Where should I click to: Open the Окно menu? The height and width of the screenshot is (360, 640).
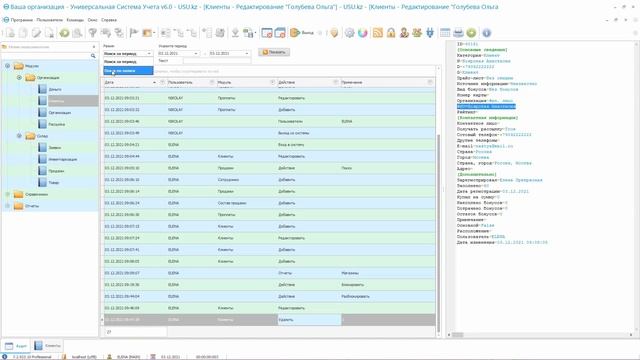pyautogui.click(x=93, y=20)
